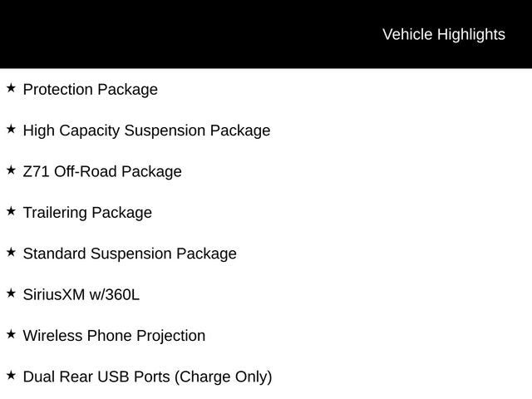This screenshot has height=399, width=532.
Task: Select Dual Rear USB Ports (Charge Only) text
Action: tap(147, 377)
